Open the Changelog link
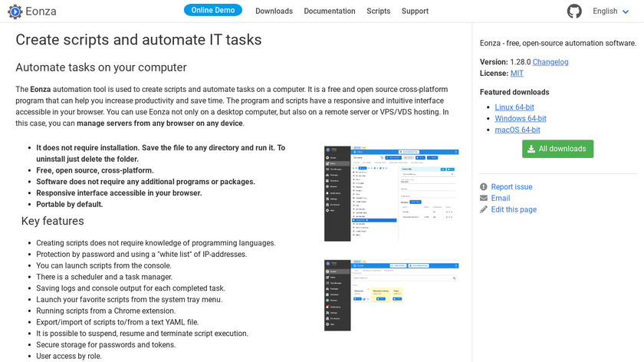 tap(550, 62)
